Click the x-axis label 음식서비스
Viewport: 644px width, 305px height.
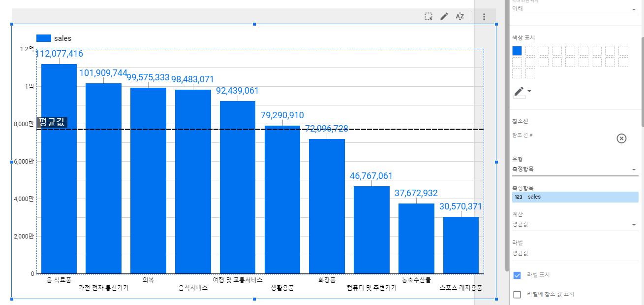(193, 288)
